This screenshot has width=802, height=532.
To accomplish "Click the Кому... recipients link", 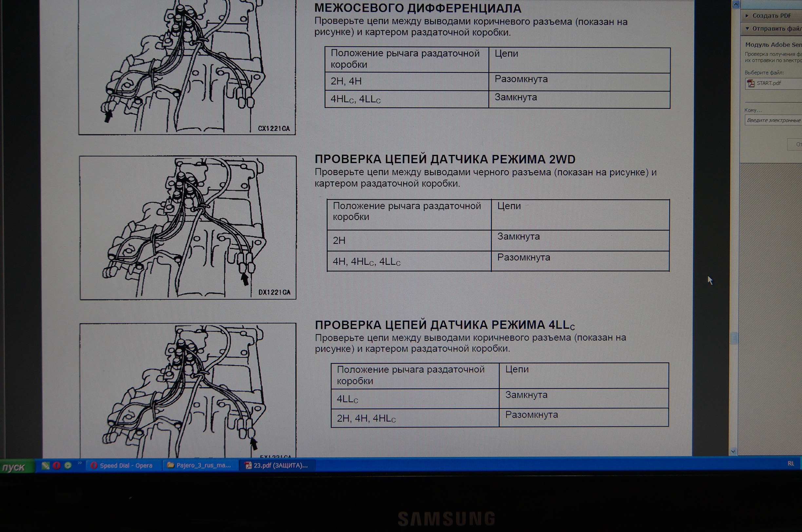I will coord(753,110).
